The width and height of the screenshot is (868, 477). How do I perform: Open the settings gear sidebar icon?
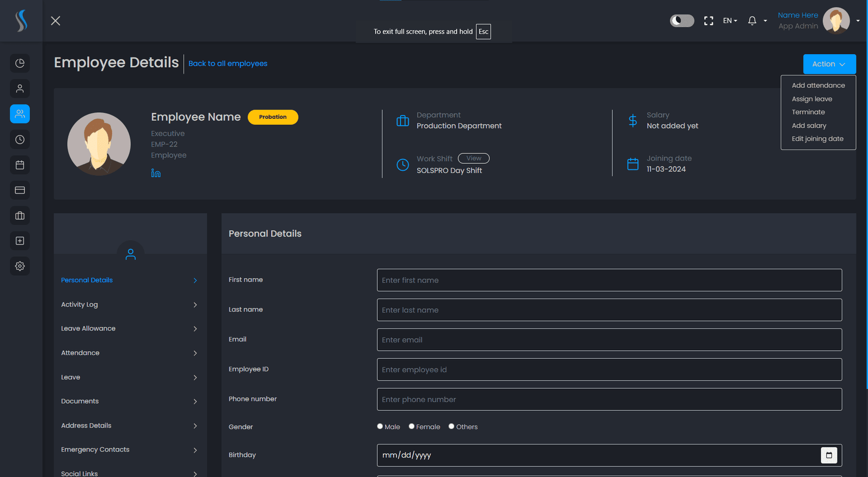coord(20,266)
